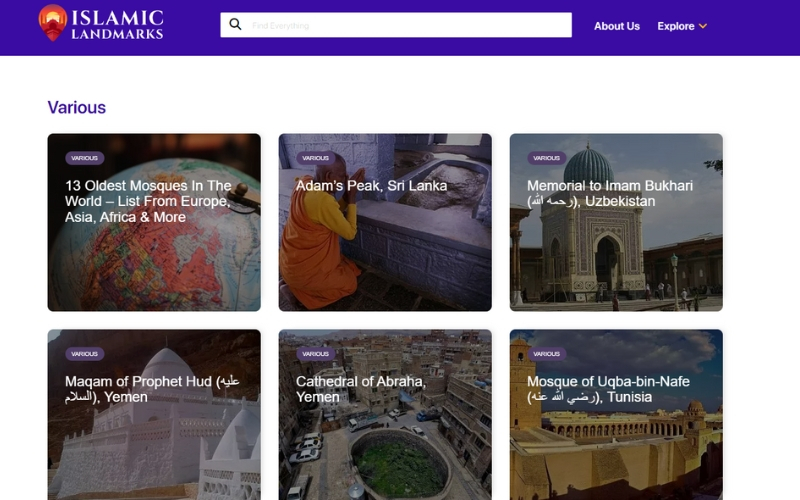Click the Islamic Landmarks logo
The width and height of the screenshot is (800, 500).
(101, 23)
